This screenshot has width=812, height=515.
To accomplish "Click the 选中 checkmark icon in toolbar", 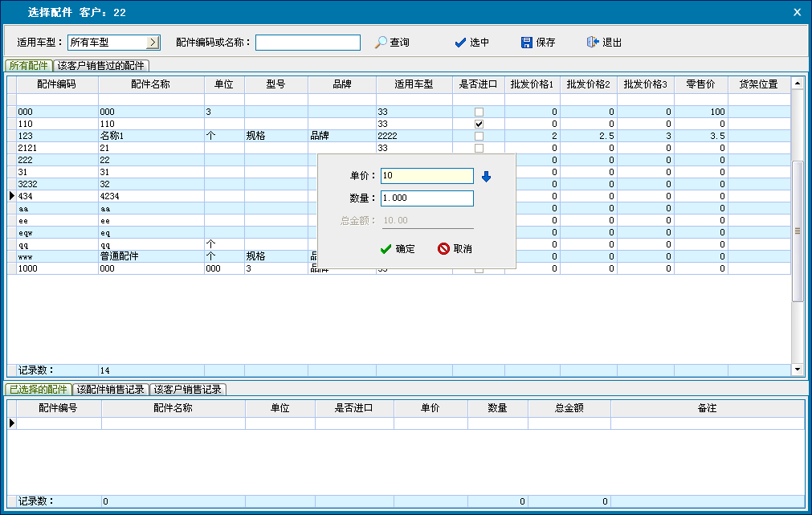I will [x=460, y=43].
